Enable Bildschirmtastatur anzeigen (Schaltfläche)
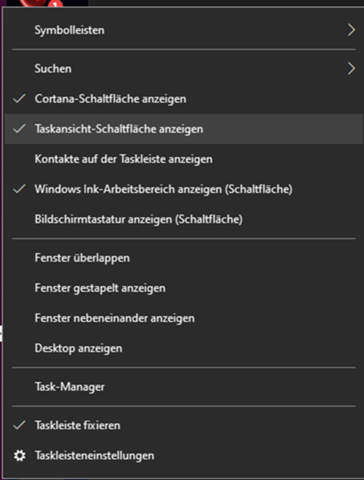Screen dimensions: 364x480 point(184,219)
